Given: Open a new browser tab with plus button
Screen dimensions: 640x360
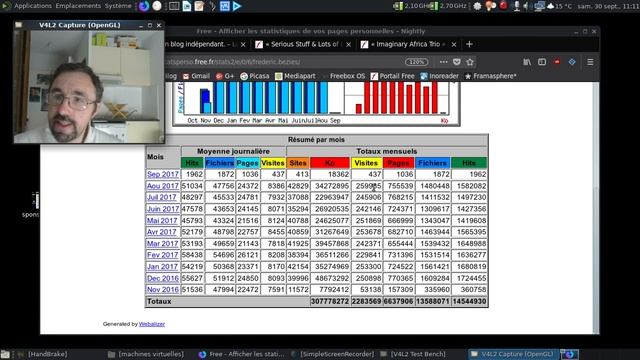Looking at the screenshot, I should coord(469,44).
